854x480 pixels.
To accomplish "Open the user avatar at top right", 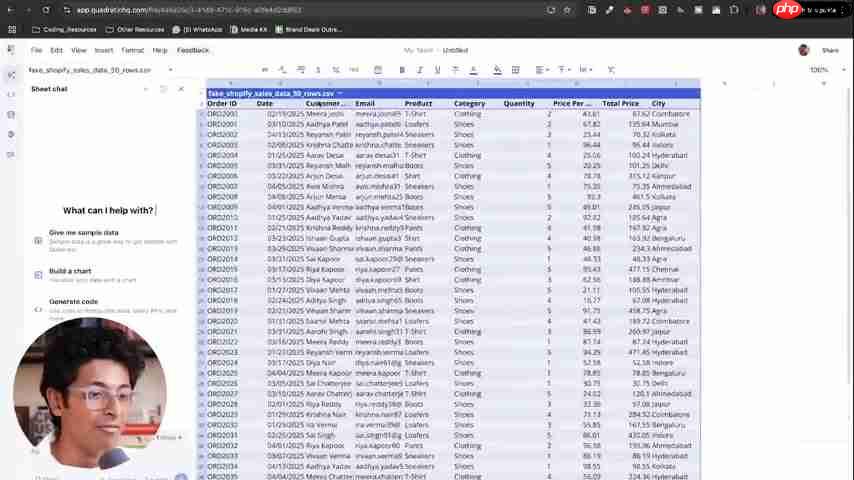I will point(803,50).
